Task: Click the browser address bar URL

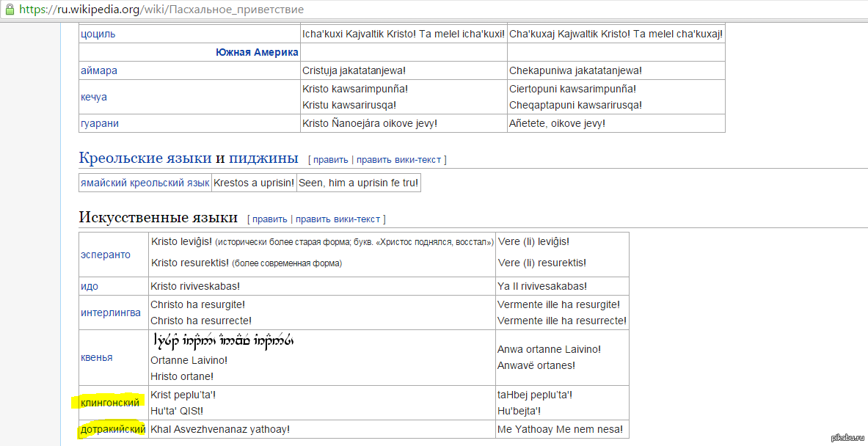Action: coord(161,10)
